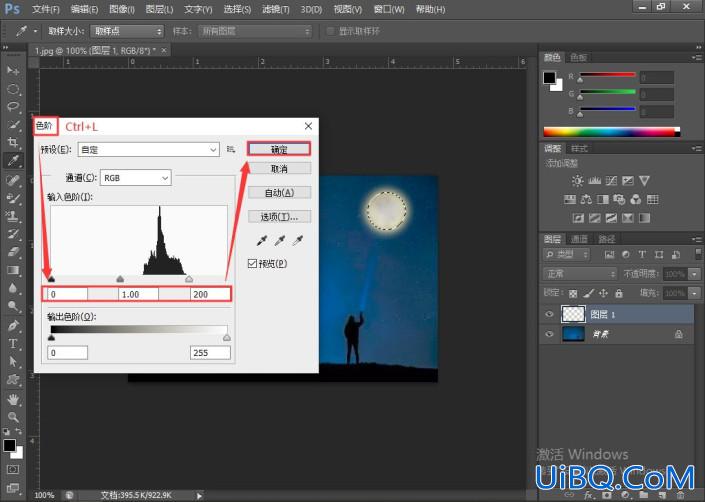Open the 滤镜(T) menu
The image size is (705, 502).
pos(276,9)
